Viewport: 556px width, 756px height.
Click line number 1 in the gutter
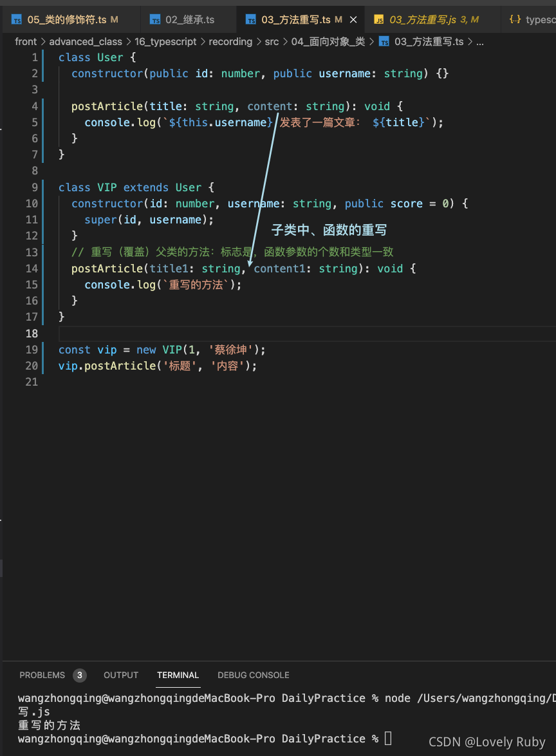click(x=35, y=57)
